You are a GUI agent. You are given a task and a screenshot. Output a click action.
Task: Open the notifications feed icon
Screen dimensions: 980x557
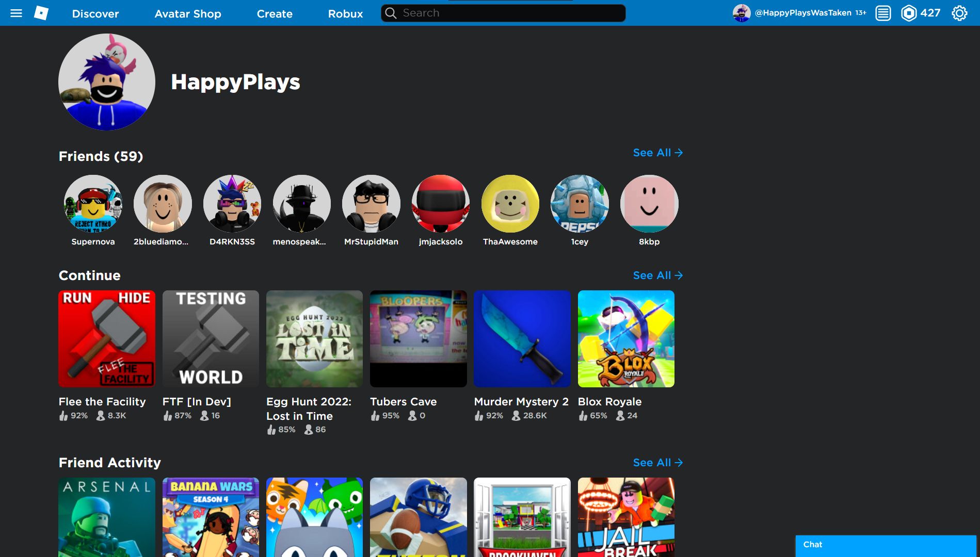(x=883, y=13)
